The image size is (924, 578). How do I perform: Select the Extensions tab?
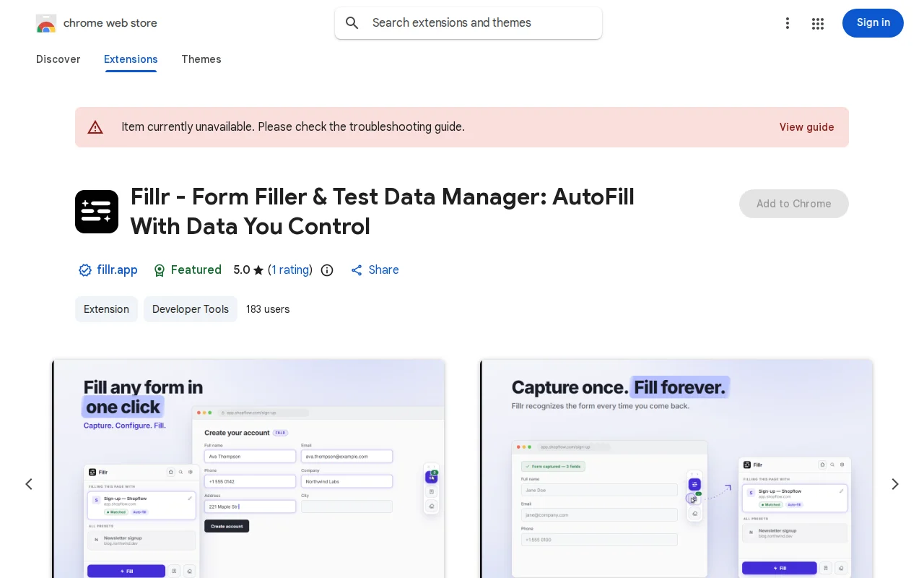[131, 59]
